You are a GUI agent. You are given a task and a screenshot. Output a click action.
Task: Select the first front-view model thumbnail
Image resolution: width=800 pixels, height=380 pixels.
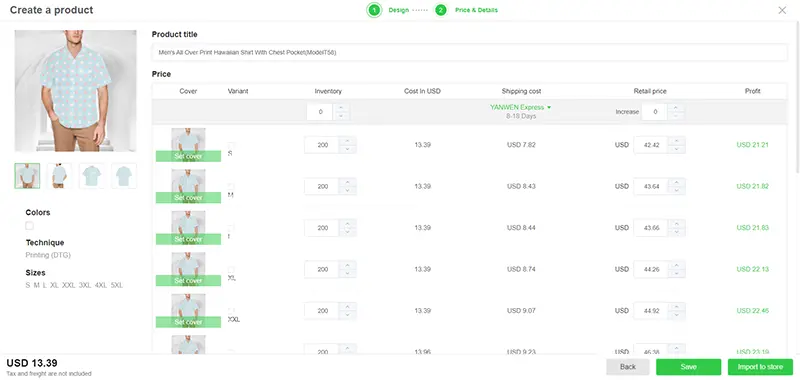pyautogui.click(x=27, y=176)
